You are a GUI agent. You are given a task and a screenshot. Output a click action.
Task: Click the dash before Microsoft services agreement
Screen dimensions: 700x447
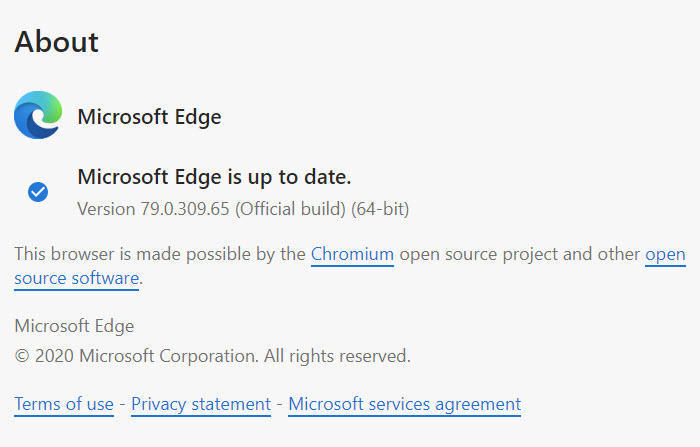279,405
